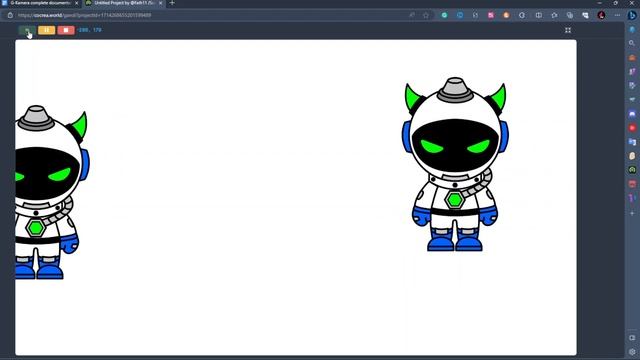
Task: Open the browser extensions menu
Action: [522, 15]
